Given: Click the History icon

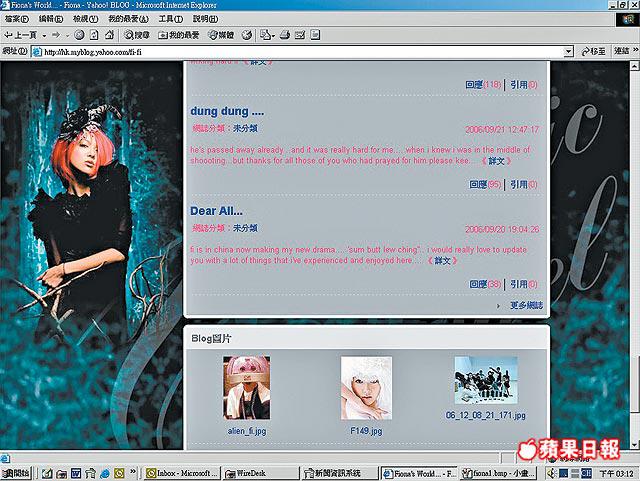Looking at the screenshot, I should pyautogui.click(x=247, y=36).
